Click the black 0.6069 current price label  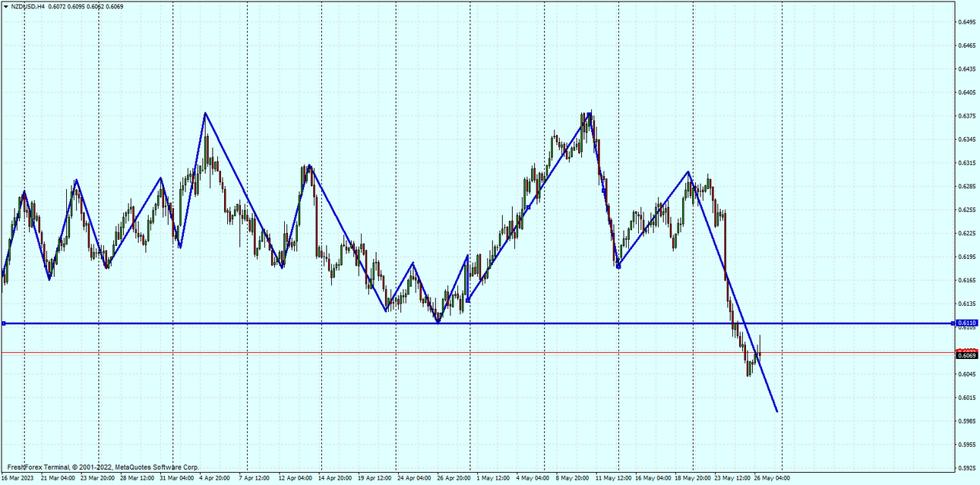point(966,355)
